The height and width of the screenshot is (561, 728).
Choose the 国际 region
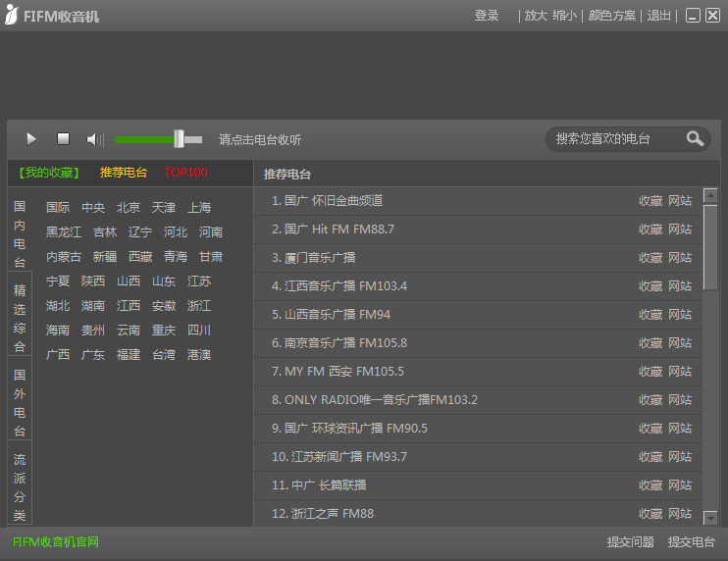(58, 207)
